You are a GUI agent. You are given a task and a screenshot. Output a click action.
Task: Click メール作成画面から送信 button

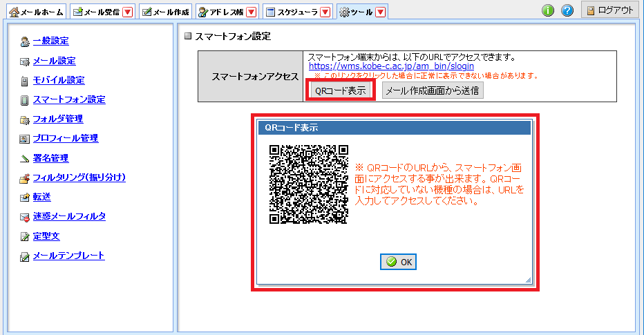click(x=433, y=90)
